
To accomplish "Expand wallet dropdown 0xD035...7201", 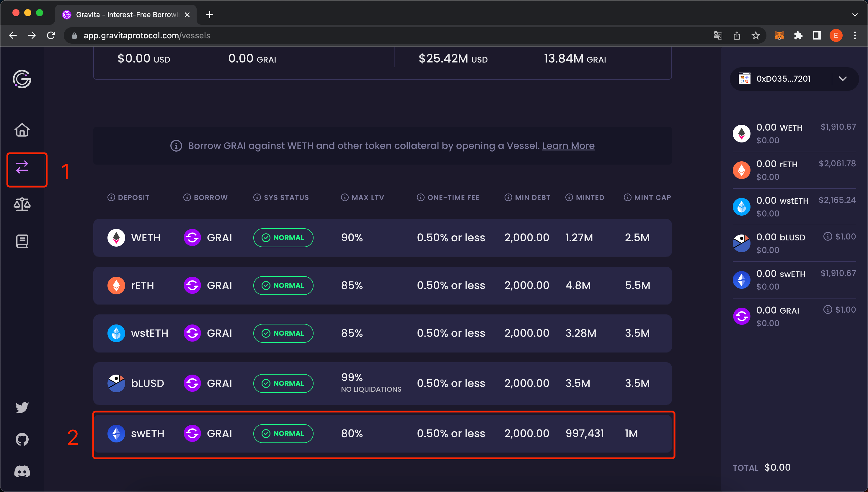I will 843,79.
